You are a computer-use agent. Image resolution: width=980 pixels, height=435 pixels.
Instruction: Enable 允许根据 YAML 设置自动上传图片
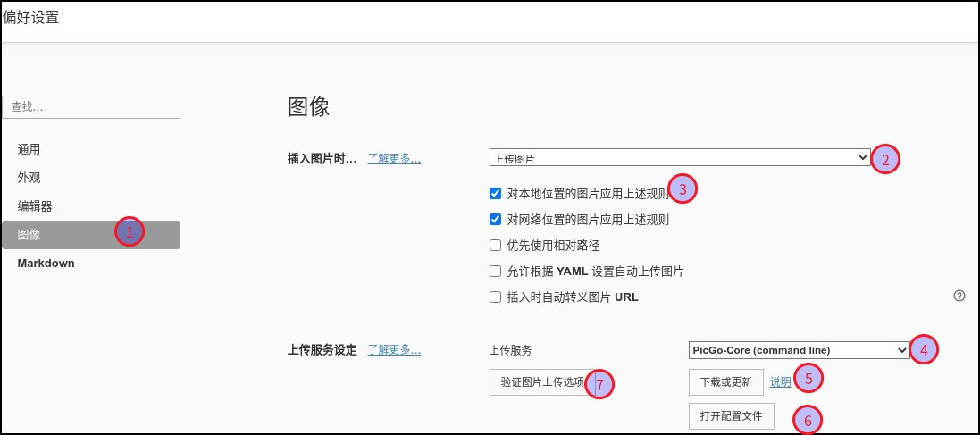[496, 272]
